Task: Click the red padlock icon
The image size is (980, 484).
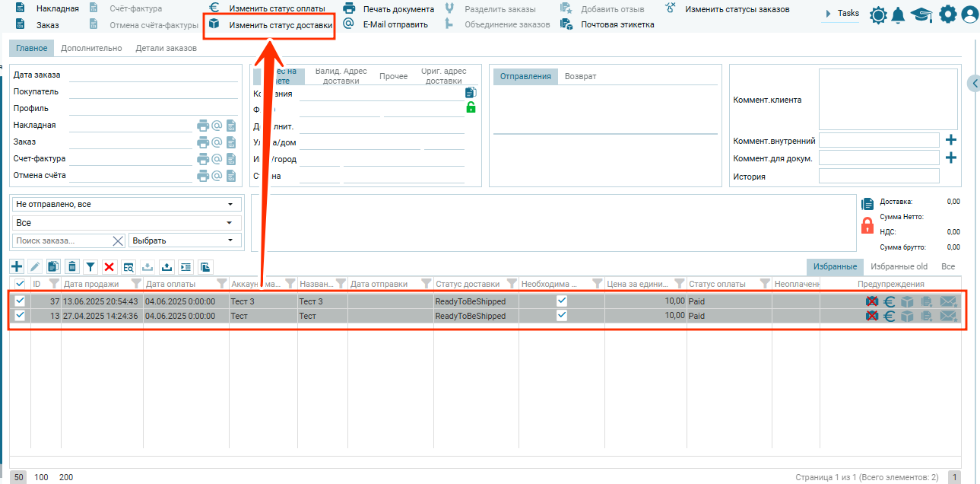Action: (x=867, y=226)
